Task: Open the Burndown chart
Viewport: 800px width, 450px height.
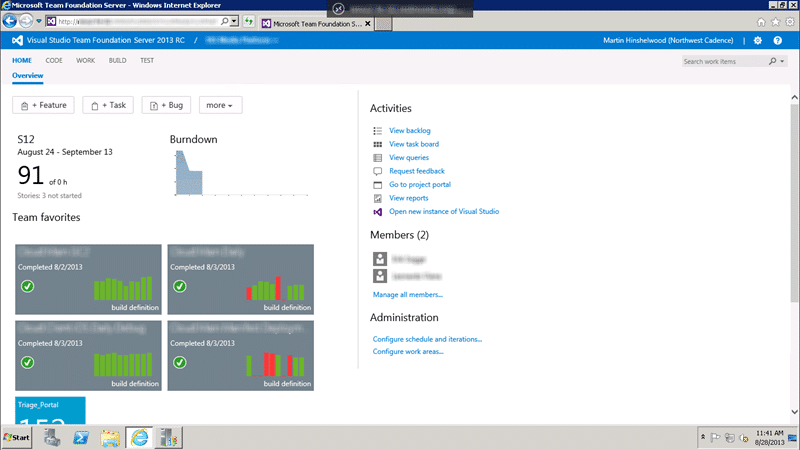Action: coord(241,172)
